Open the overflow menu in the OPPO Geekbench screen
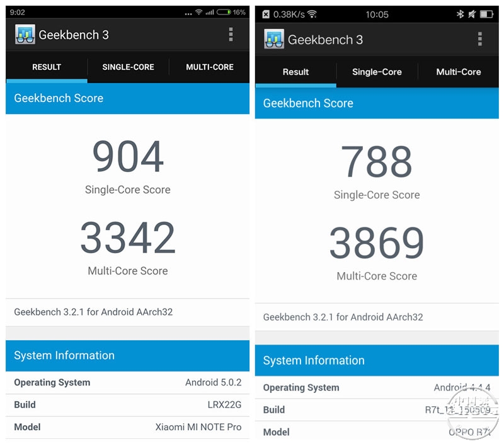Screen dimensions: 504x444 tap(479, 39)
